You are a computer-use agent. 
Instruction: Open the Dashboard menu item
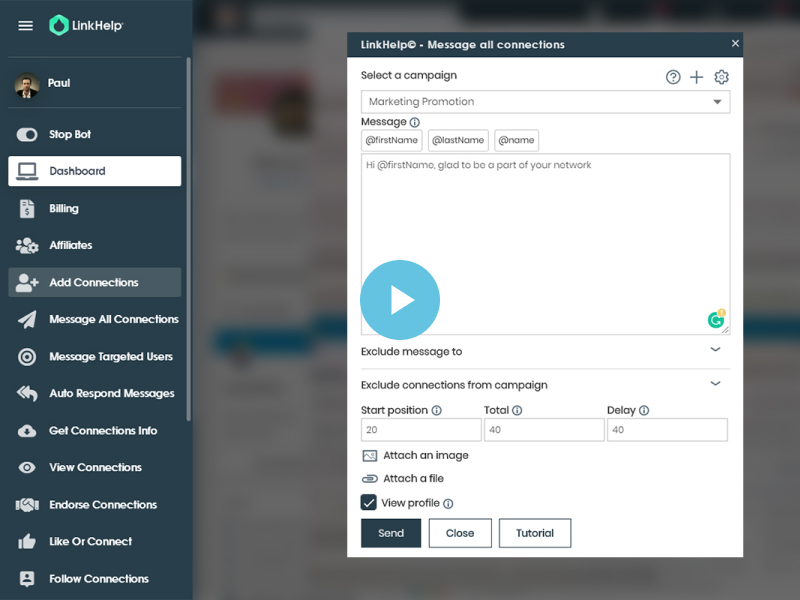click(x=94, y=171)
